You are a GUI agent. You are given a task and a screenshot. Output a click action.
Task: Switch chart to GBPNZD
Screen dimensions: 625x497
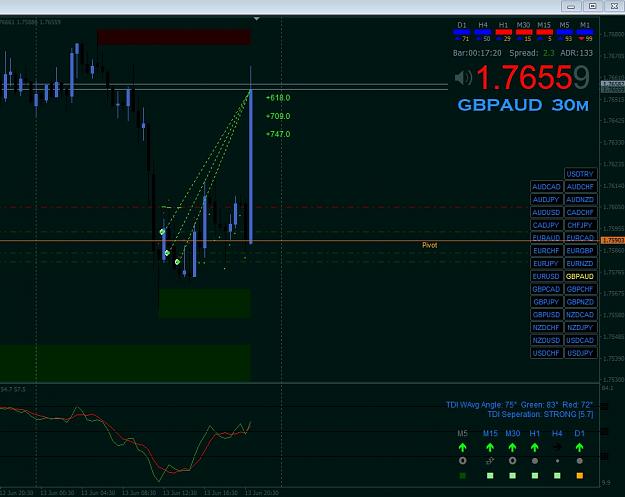(580, 302)
